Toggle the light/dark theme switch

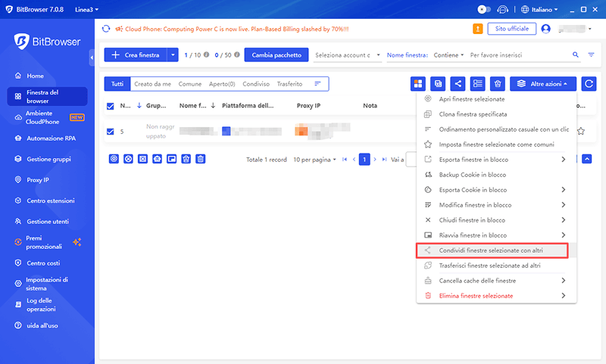484,9
